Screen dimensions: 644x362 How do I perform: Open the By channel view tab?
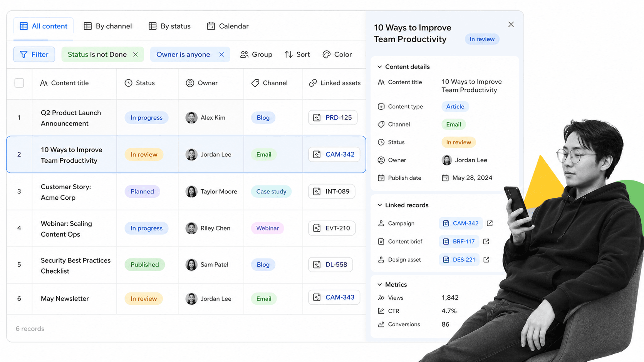pyautogui.click(x=108, y=26)
